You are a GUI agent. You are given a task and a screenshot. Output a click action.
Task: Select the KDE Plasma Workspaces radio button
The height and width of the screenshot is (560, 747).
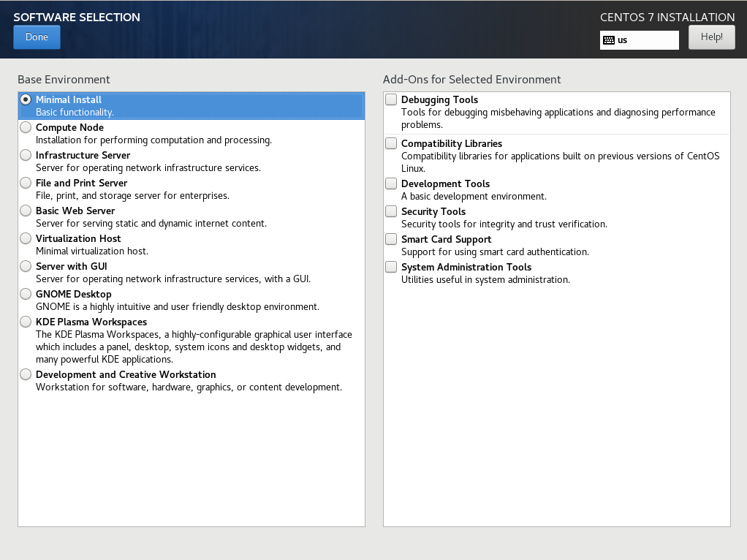(26, 322)
